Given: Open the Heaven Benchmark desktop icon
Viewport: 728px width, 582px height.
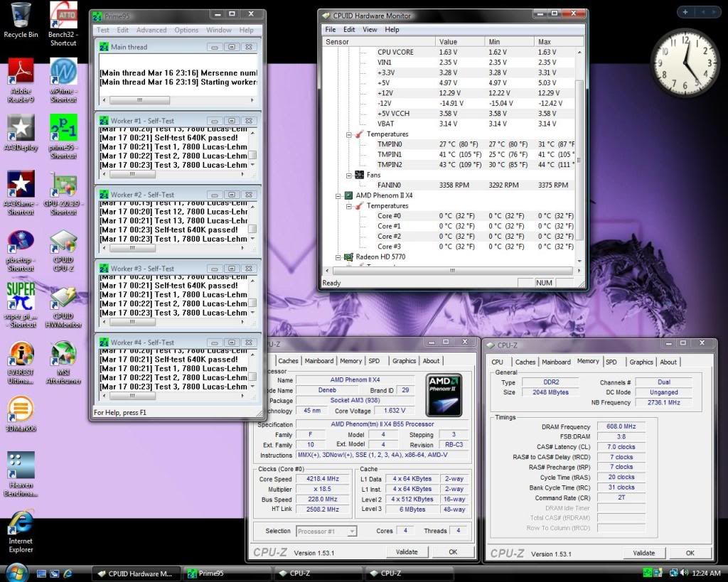Looking at the screenshot, I should point(21,465).
